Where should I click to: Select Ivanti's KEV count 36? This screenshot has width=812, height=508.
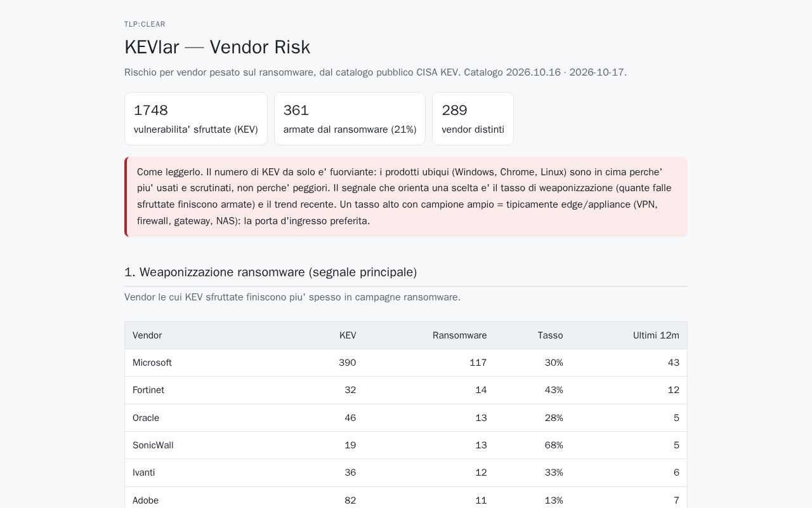pyautogui.click(x=350, y=472)
